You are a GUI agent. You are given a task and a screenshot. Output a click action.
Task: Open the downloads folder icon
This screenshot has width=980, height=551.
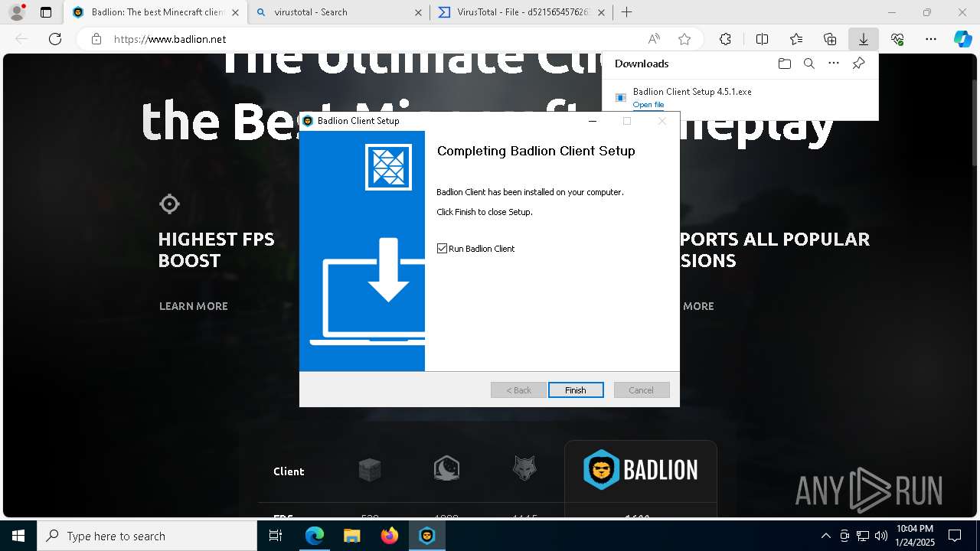[784, 64]
